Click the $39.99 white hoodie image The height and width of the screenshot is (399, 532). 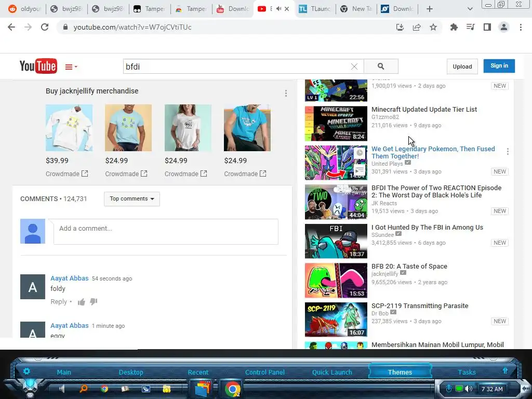point(69,128)
